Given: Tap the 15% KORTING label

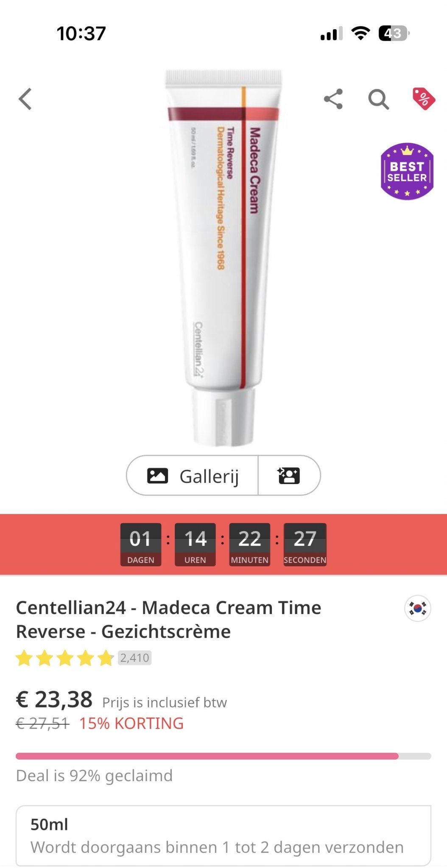Looking at the screenshot, I should pos(131,723).
